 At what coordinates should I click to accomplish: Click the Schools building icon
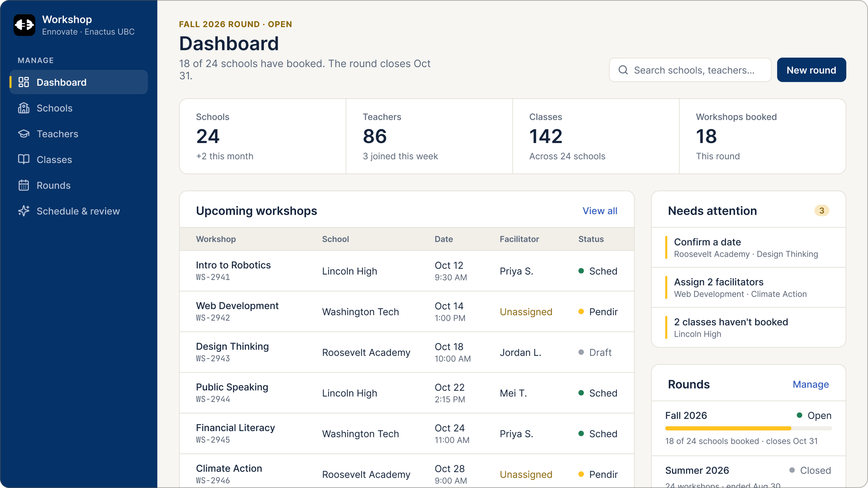[24, 108]
